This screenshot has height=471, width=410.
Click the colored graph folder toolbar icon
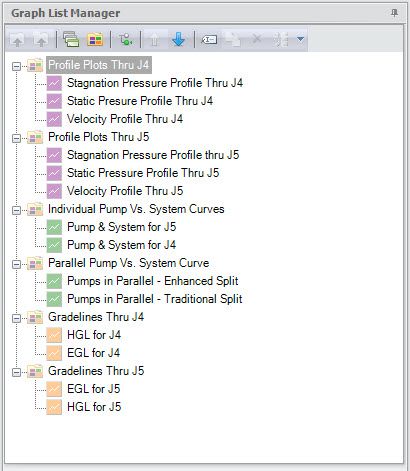click(x=95, y=40)
